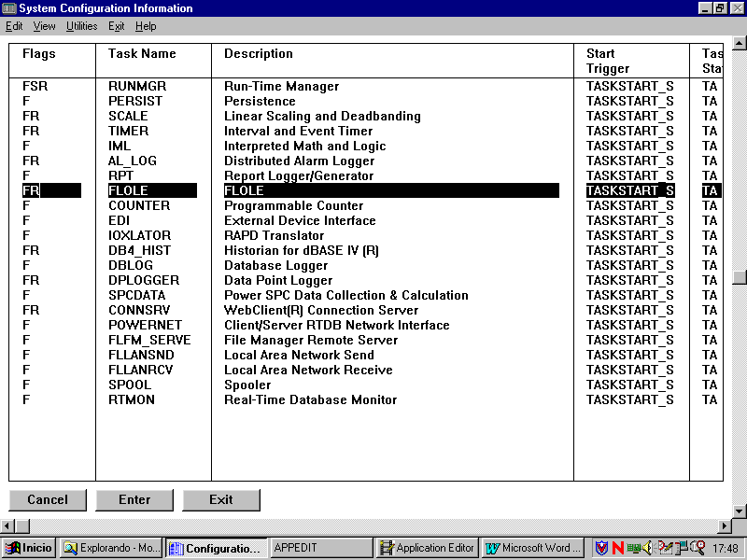747x560 pixels.
Task: Open Application Editor from the taskbar
Action: click(x=427, y=548)
